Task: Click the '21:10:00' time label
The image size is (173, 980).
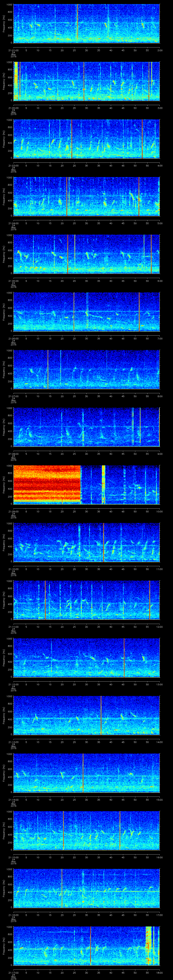Action: click(13, 569)
